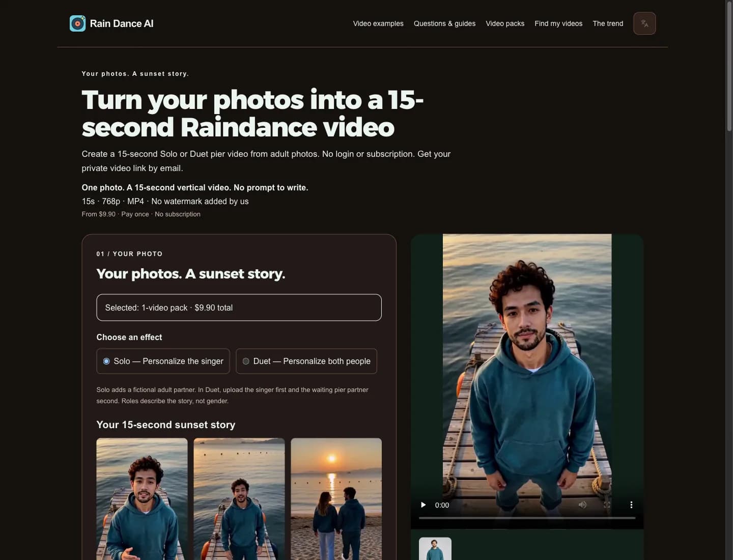Click the '01 / YOUR PHOTO' label

pos(129,254)
